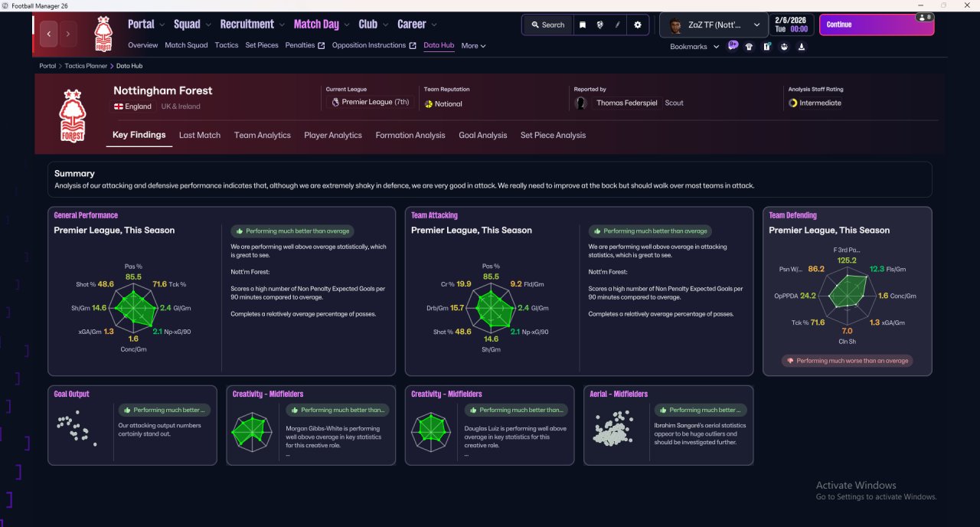
Task: Click the shirt icon beside Bookmarks
Action: click(x=749, y=47)
